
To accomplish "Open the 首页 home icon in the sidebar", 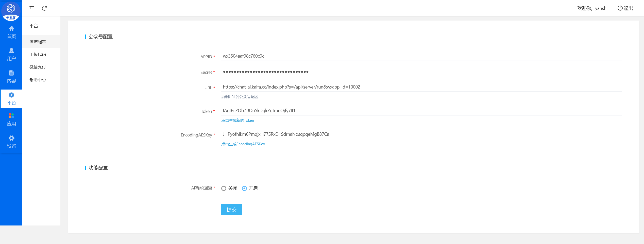I will click(x=11, y=29).
